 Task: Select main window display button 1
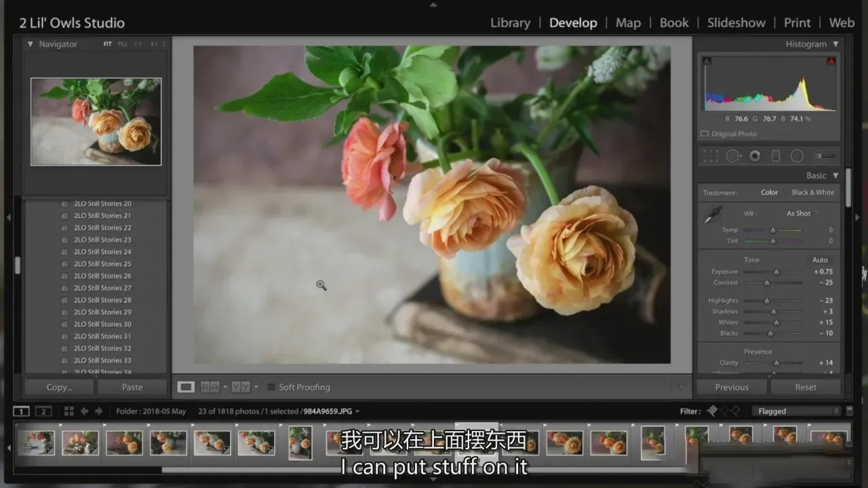coord(22,411)
